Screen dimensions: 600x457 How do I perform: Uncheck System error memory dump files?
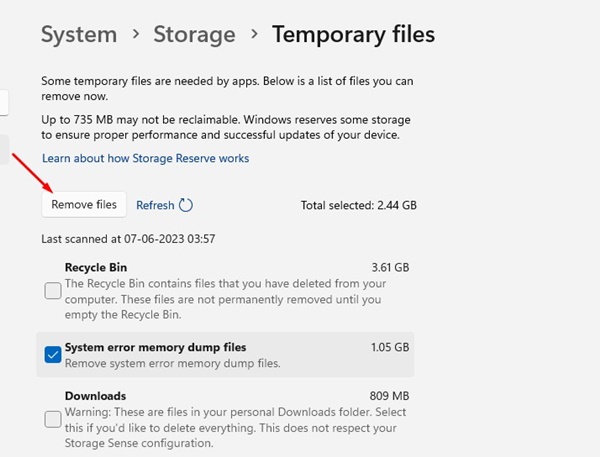pos(53,354)
